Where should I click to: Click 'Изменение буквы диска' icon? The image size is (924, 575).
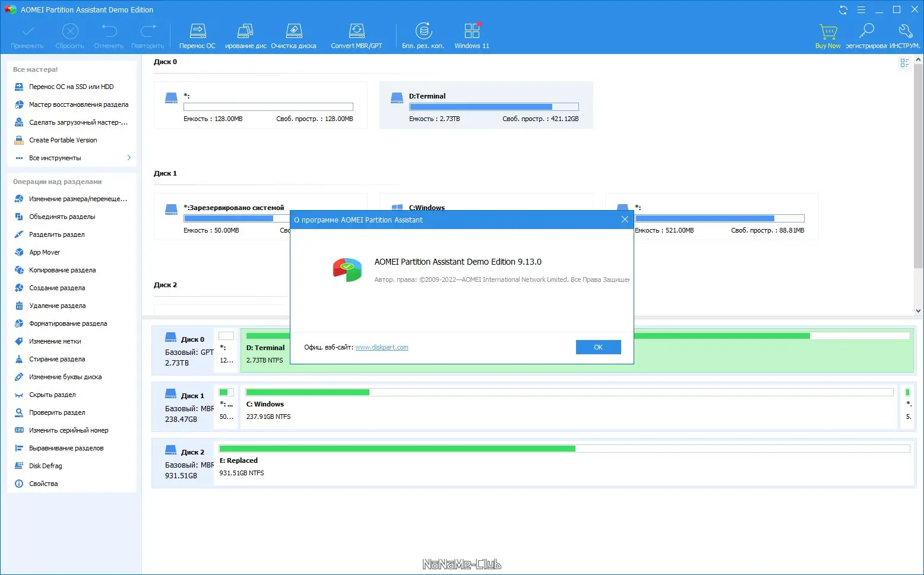coord(19,377)
